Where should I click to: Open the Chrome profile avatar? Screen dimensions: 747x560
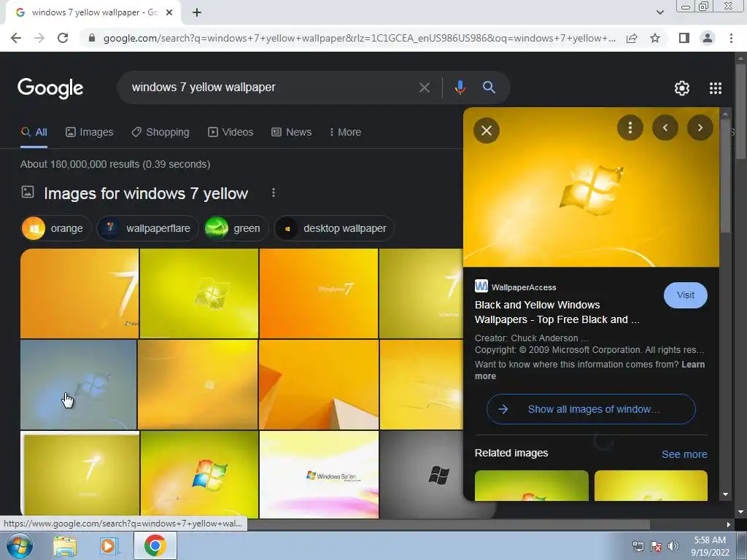click(708, 38)
